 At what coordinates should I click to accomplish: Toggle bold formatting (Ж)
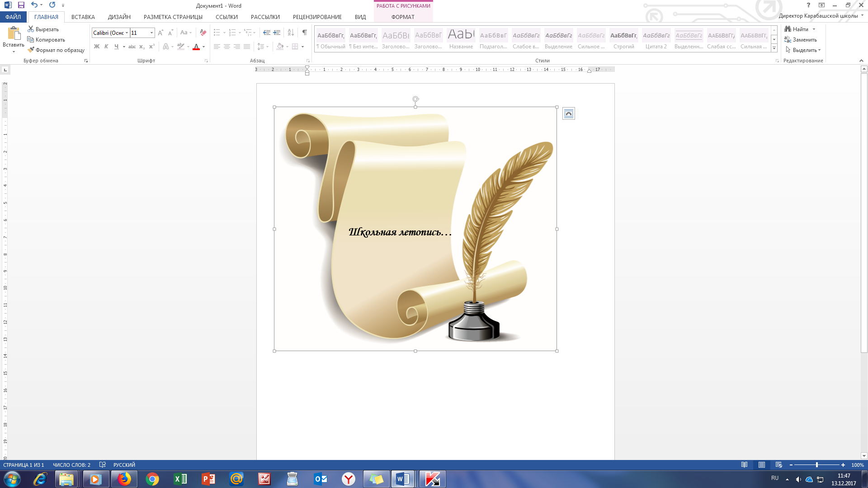[x=96, y=47]
